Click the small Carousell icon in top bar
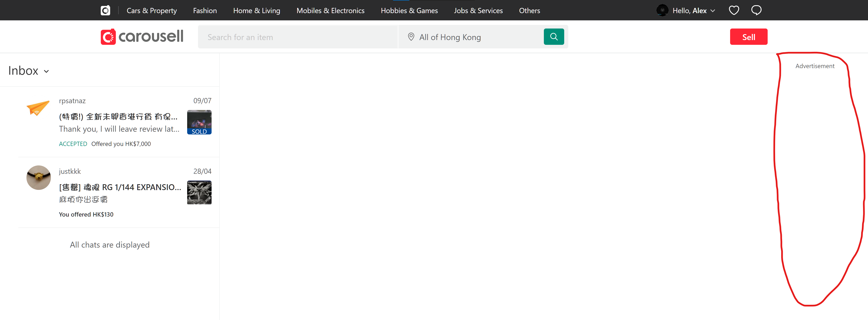Screen dimensions: 868x320 [106, 10]
